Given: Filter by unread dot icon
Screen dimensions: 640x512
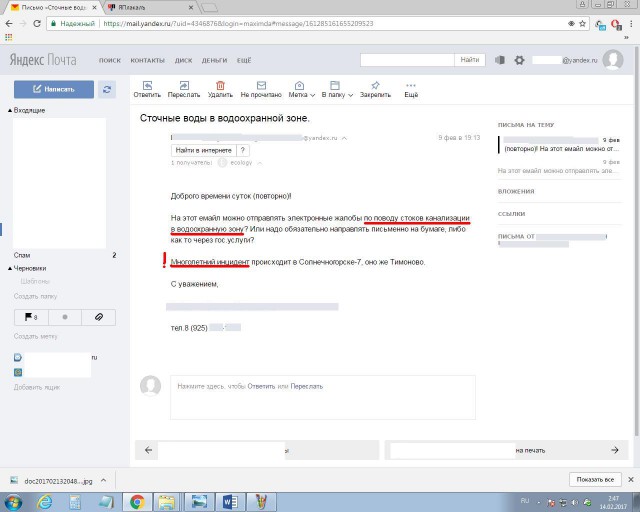Looking at the screenshot, I should tap(65, 317).
